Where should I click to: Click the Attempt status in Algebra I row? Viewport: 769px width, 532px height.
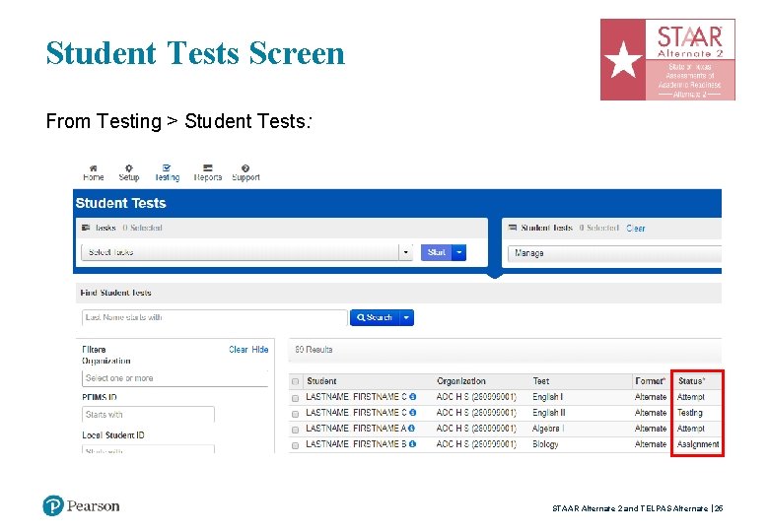pos(690,429)
